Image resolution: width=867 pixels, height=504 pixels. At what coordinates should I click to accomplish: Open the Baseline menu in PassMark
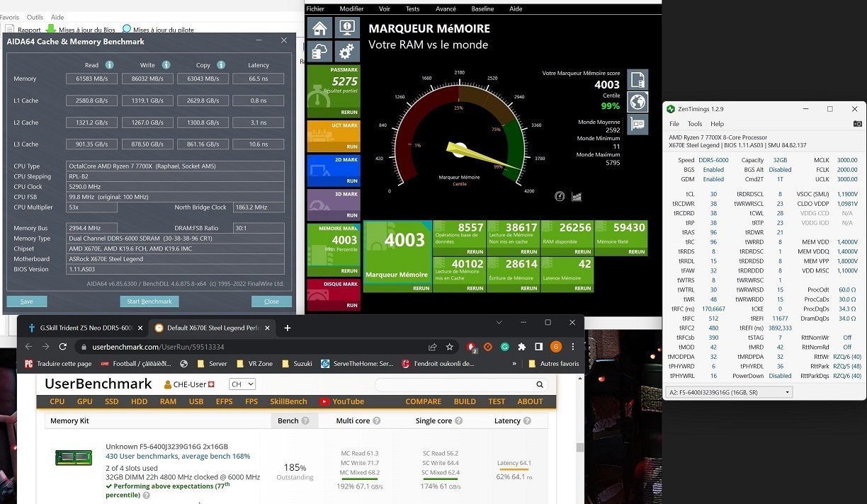tap(482, 8)
